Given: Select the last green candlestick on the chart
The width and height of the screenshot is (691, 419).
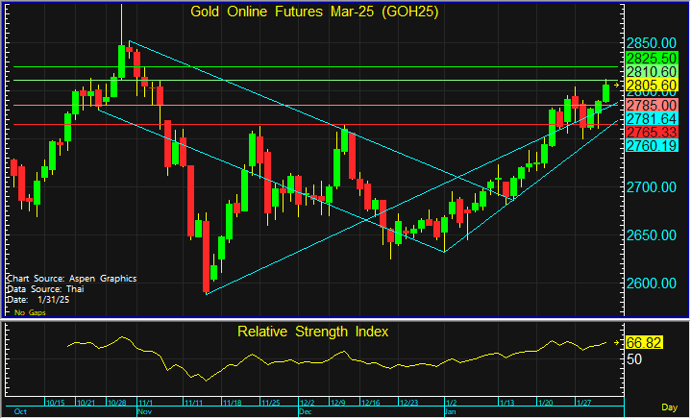Looking at the screenshot, I should (605, 92).
